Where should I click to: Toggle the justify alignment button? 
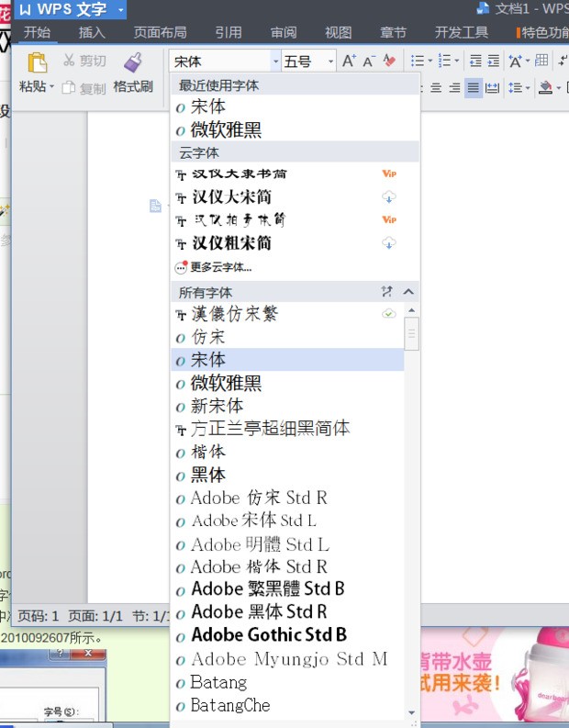[x=474, y=88]
